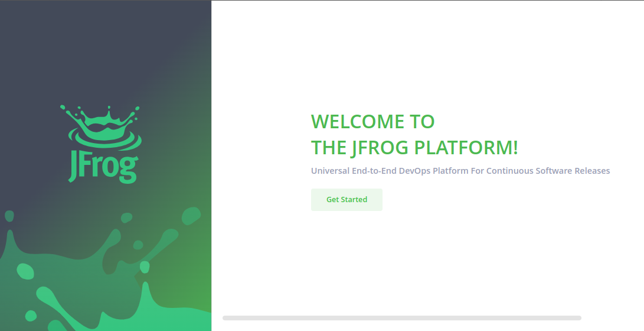The height and width of the screenshot is (331, 644).
Task: Click the onboarding progress bar at the bottom
Action: coord(401,318)
